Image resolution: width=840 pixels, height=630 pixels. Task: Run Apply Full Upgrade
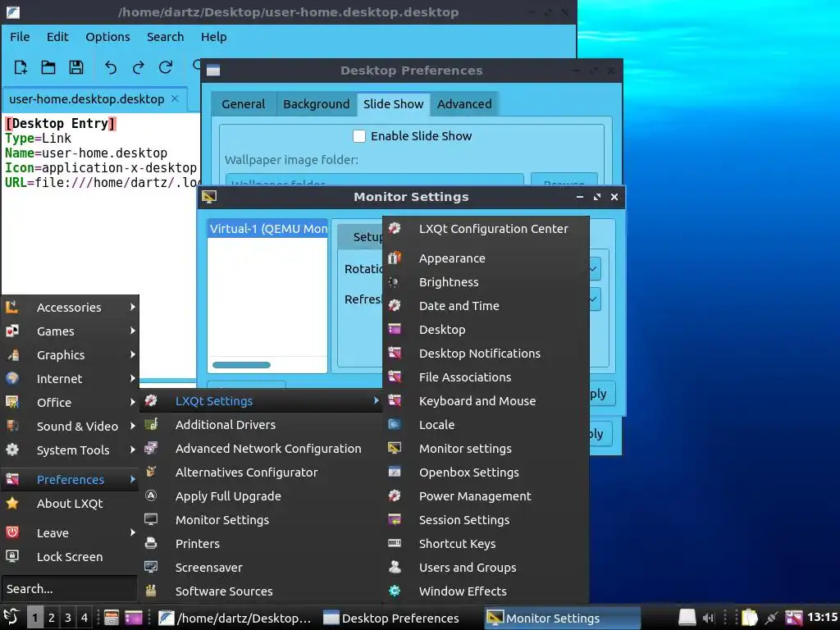[x=261, y=496]
